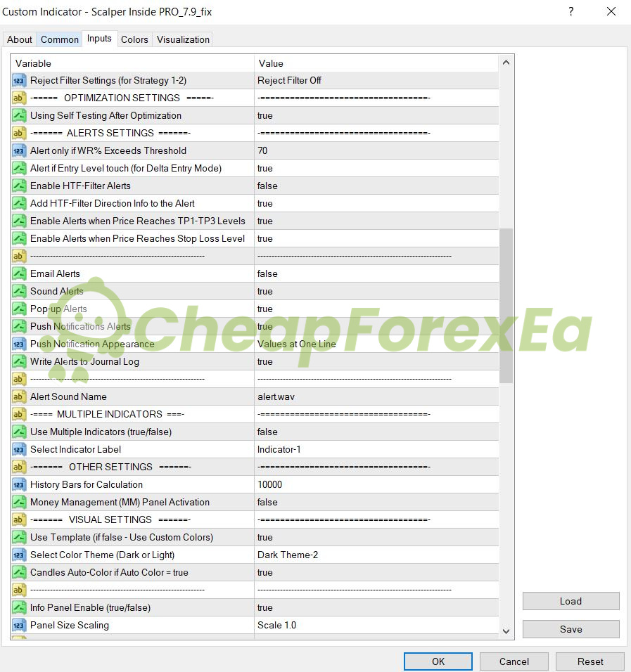
Task: Toggle Money Management Panel Activation value
Action: click(x=376, y=503)
